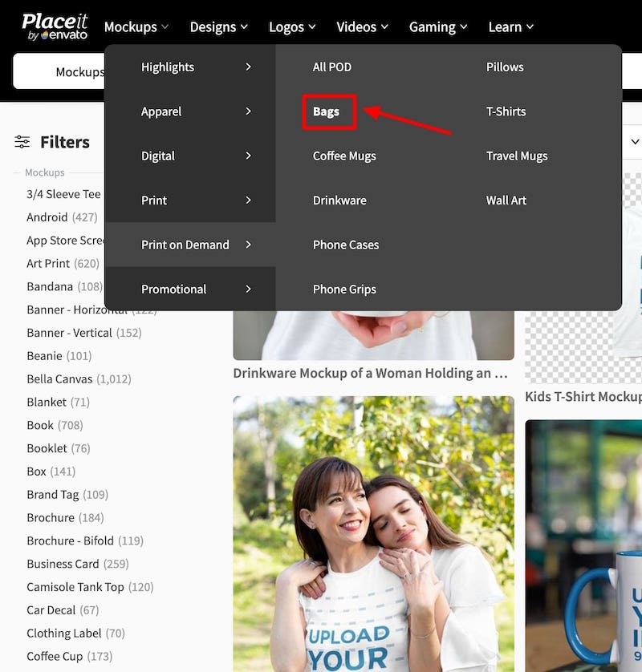Image resolution: width=642 pixels, height=672 pixels.
Task: Choose Coffee Mugs in the submenu
Action: [344, 156]
